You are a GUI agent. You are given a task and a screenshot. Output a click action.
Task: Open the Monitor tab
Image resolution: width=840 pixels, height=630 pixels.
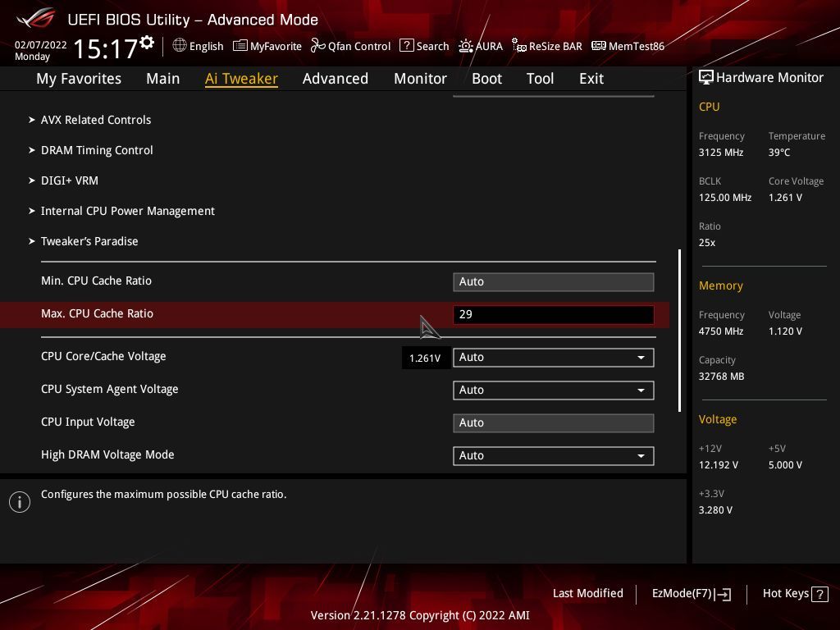[x=420, y=79]
